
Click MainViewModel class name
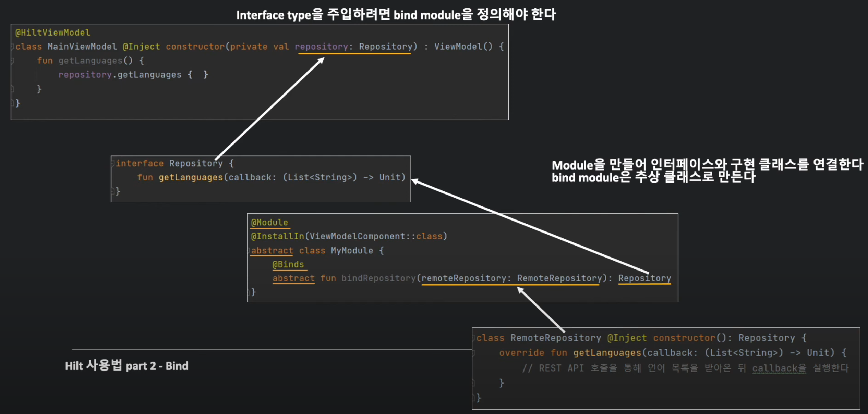click(82, 47)
